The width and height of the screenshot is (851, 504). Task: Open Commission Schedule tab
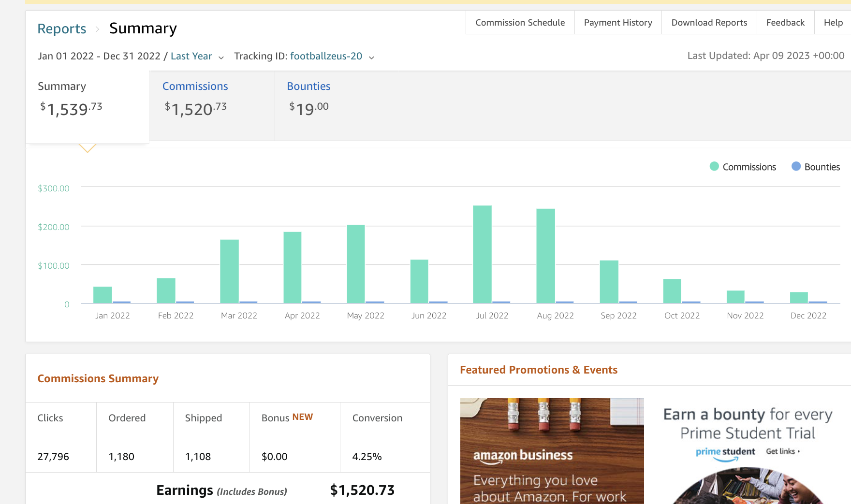point(520,23)
